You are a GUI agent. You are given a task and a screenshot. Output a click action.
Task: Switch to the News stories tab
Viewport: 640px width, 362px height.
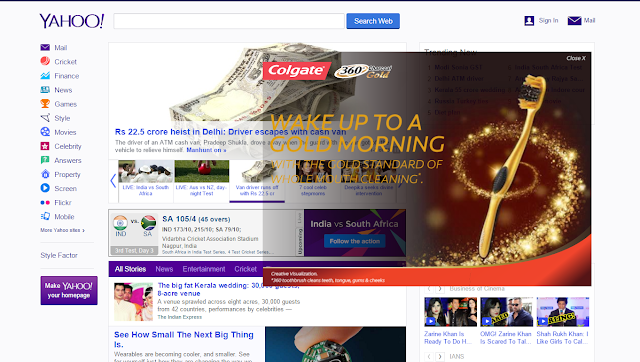pyautogui.click(x=164, y=269)
